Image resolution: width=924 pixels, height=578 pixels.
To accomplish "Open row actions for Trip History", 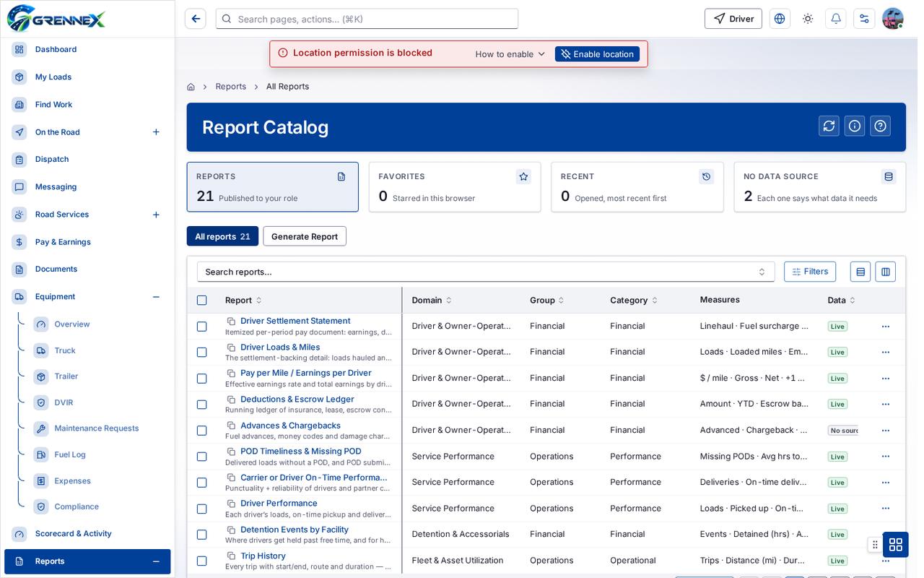I will [x=886, y=561].
